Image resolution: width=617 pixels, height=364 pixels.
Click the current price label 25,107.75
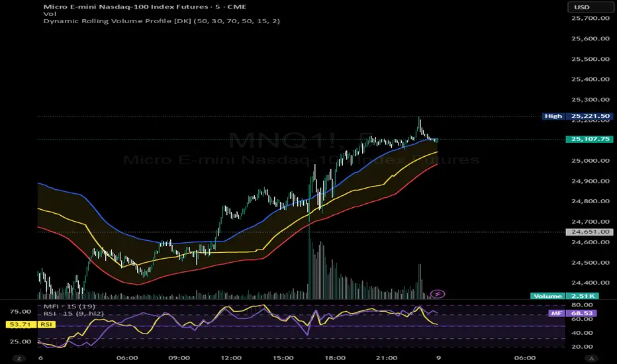589,139
